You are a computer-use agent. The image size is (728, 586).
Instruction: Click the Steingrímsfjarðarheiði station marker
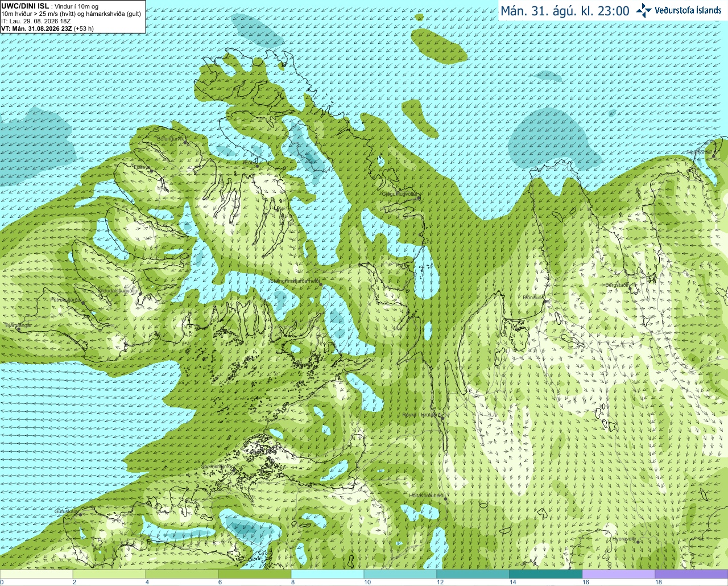(320, 284)
